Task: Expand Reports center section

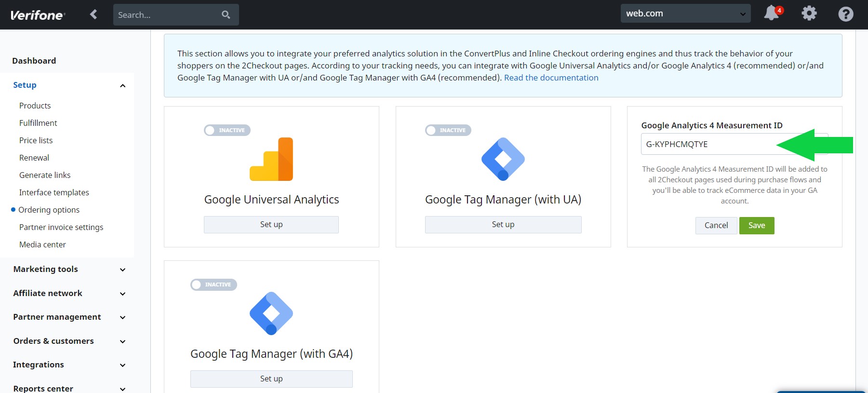Action: click(x=122, y=389)
